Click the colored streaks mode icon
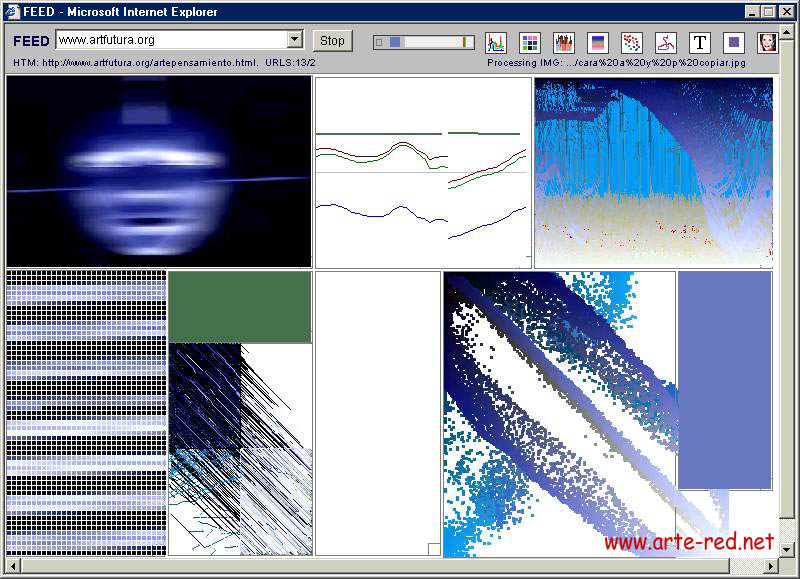 tap(564, 42)
